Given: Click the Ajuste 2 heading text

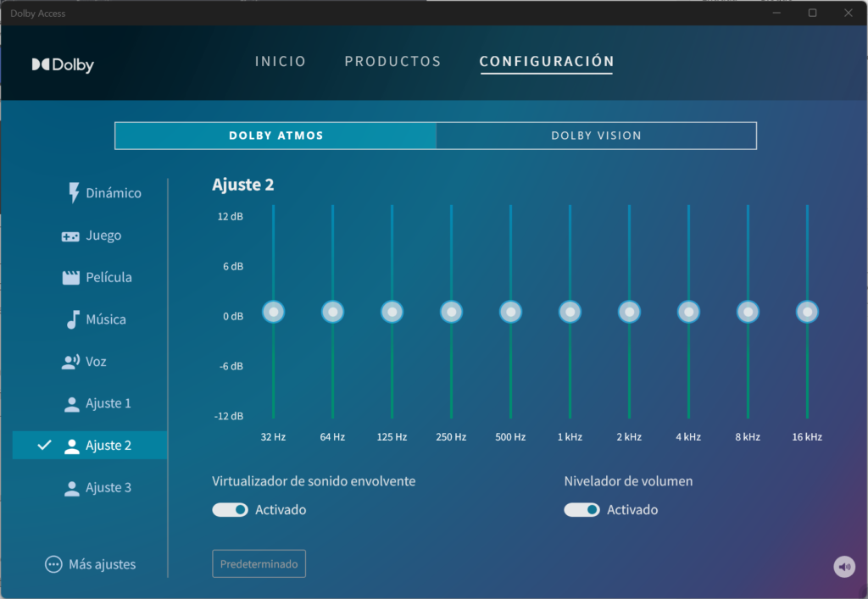Looking at the screenshot, I should (x=243, y=184).
